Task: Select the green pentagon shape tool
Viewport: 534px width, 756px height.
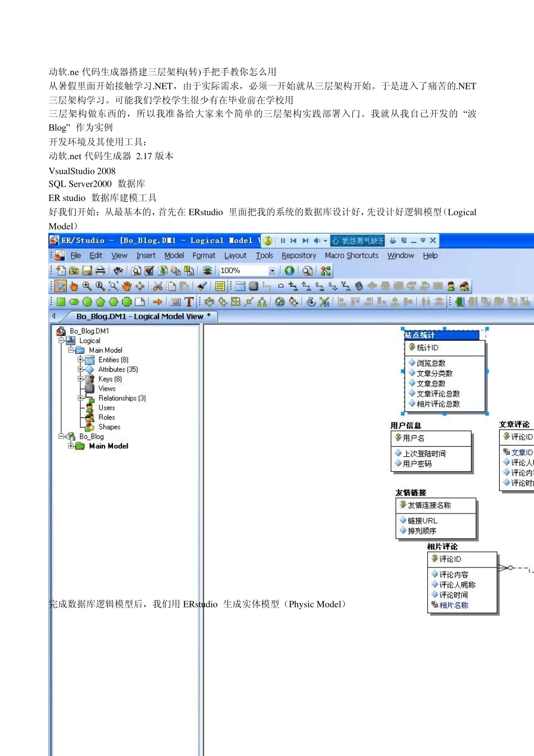Action: coord(100,302)
